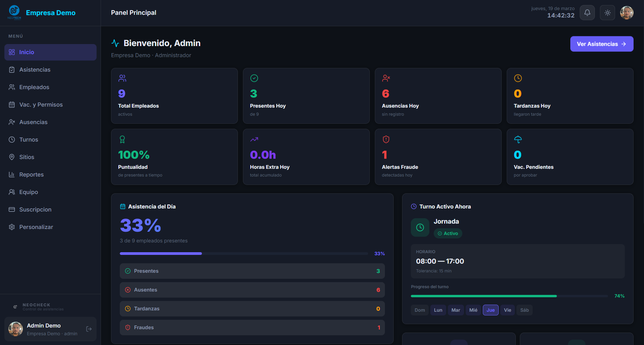Select the Jue day chip
The height and width of the screenshot is (345, 644).
[x=490, y=310]
